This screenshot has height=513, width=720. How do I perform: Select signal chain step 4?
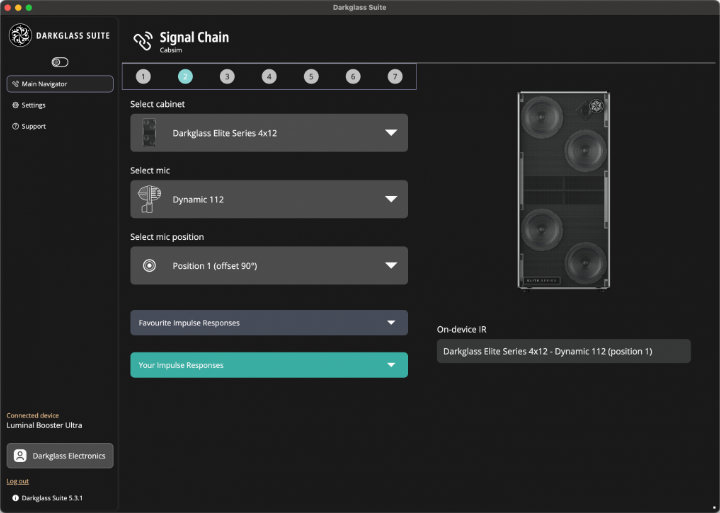(x=269, y=76)
